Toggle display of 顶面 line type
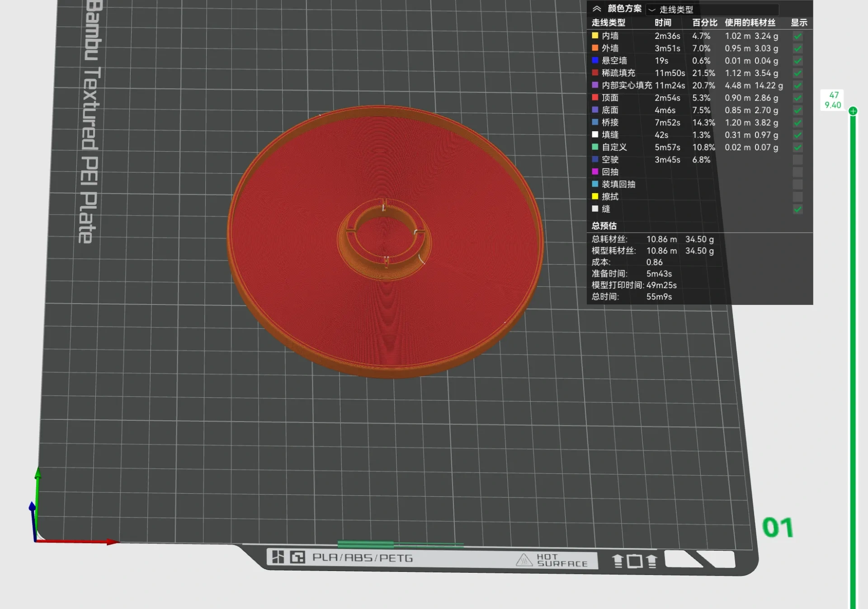The image size is (868, 609). 798,98
